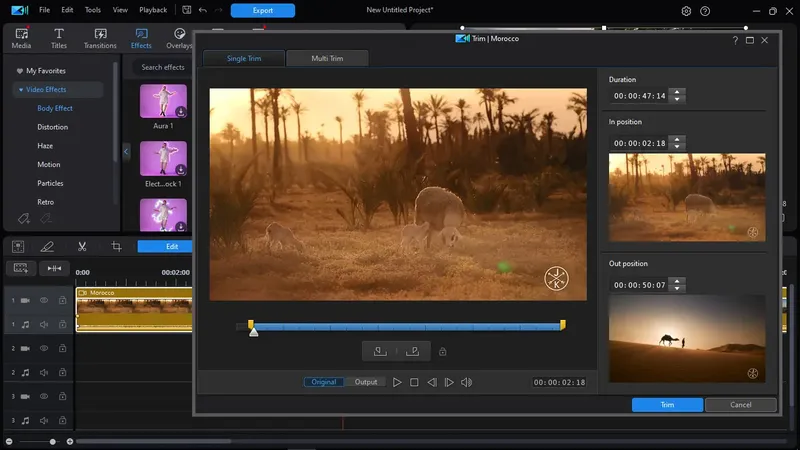This screenshot has width=800, height=450.
Task: Step to the next frame
Action: [449, 382]
